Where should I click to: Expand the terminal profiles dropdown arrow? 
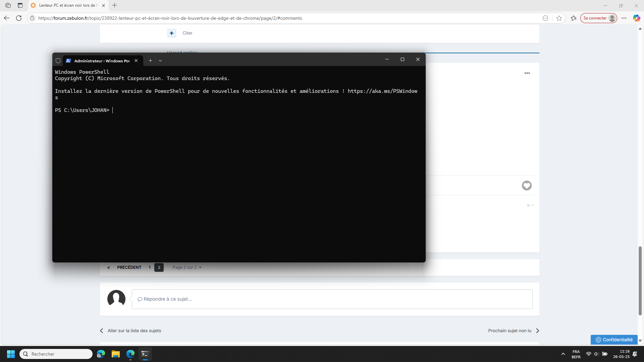pyautogui.click(x=160, y=61)
